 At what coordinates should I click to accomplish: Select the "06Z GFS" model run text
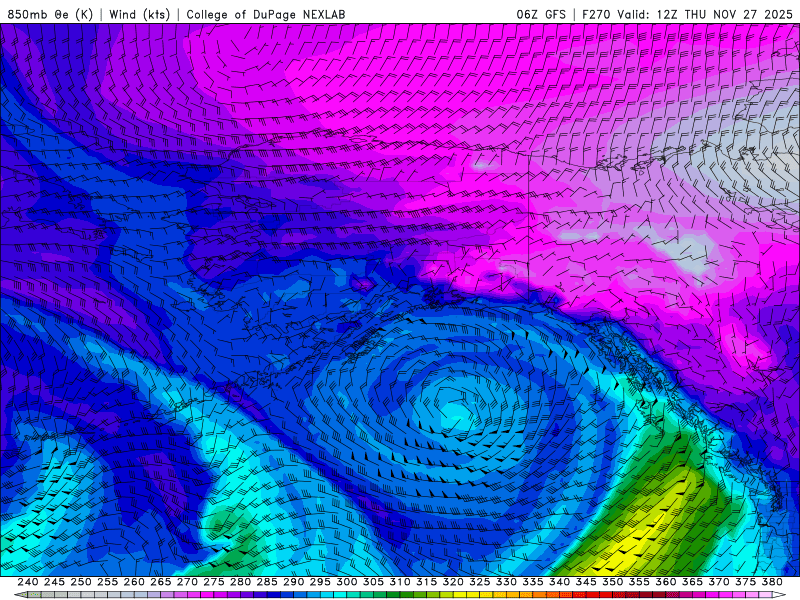[x=541, y=14]
